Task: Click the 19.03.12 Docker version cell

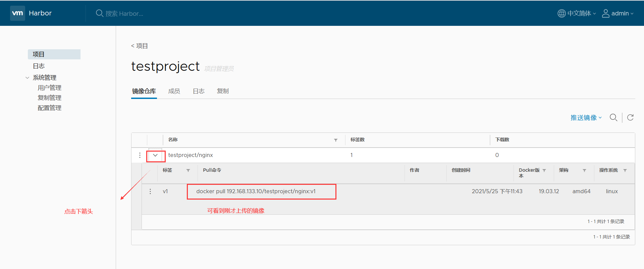Action: [x=549, y=192]
